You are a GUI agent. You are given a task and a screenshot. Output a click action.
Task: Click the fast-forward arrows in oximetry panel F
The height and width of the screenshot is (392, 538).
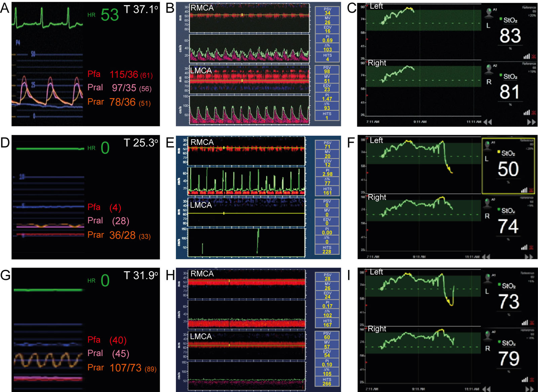coord(529,257)
